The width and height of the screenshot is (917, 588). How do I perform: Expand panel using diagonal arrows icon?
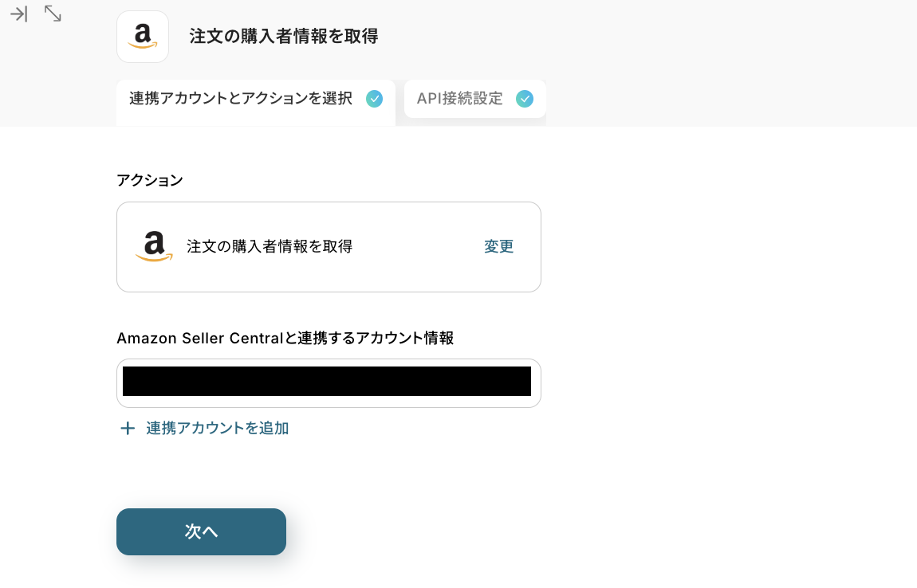pos(53,14)
